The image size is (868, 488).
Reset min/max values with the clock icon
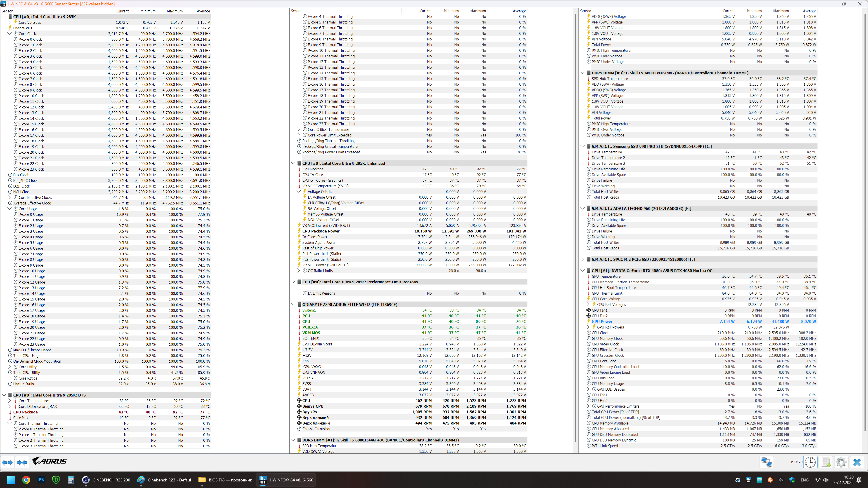point(810,462)
